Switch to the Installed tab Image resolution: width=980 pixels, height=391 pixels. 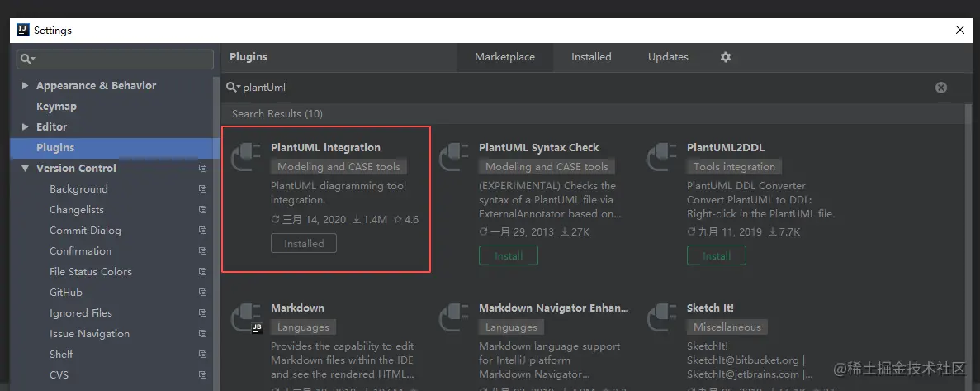(x=591, y=57)
